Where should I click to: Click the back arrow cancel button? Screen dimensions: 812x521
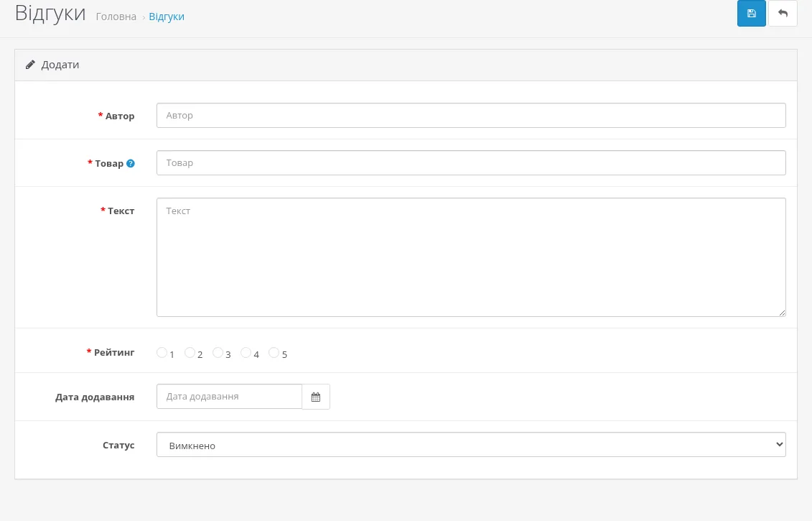point(783,14)
